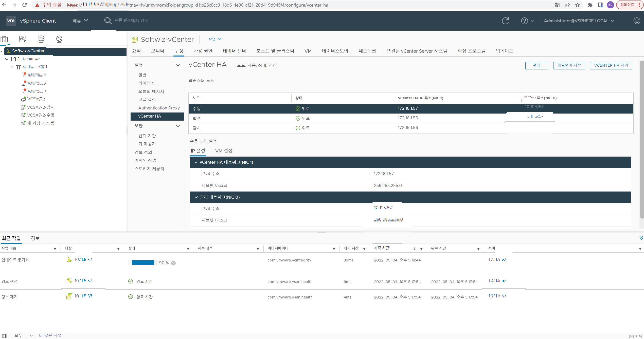Image resolution: width=644 pixels, height=339 pixels.
Task: Open VMs and Templates inventory view icon
Action: click(23, 39)
